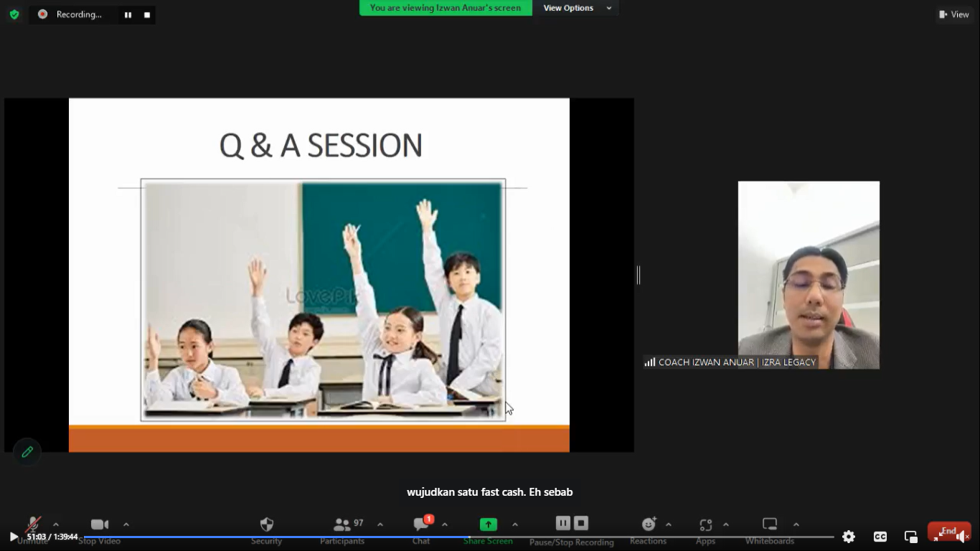Open the picture-in-picture mini player icon

pos(911,537)
